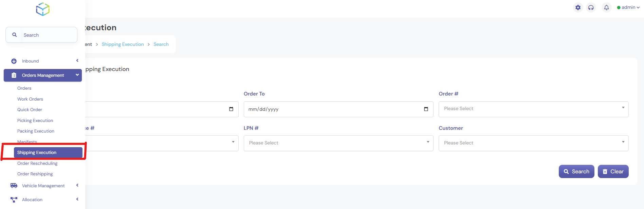Click the magnifier icon in sidebar search
The width and height of the screenshot is (644, 209).
[15, 35]
